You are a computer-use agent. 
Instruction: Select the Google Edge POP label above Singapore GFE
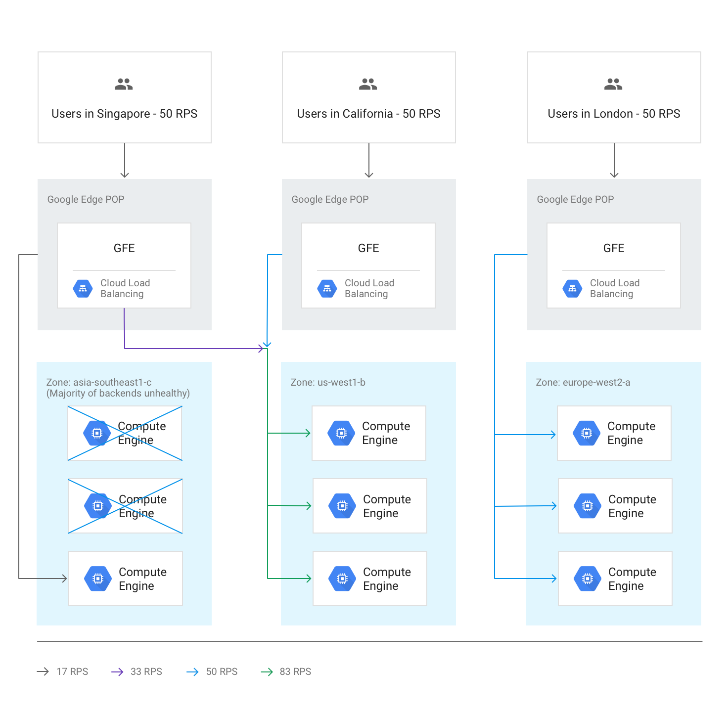(86, 199)
